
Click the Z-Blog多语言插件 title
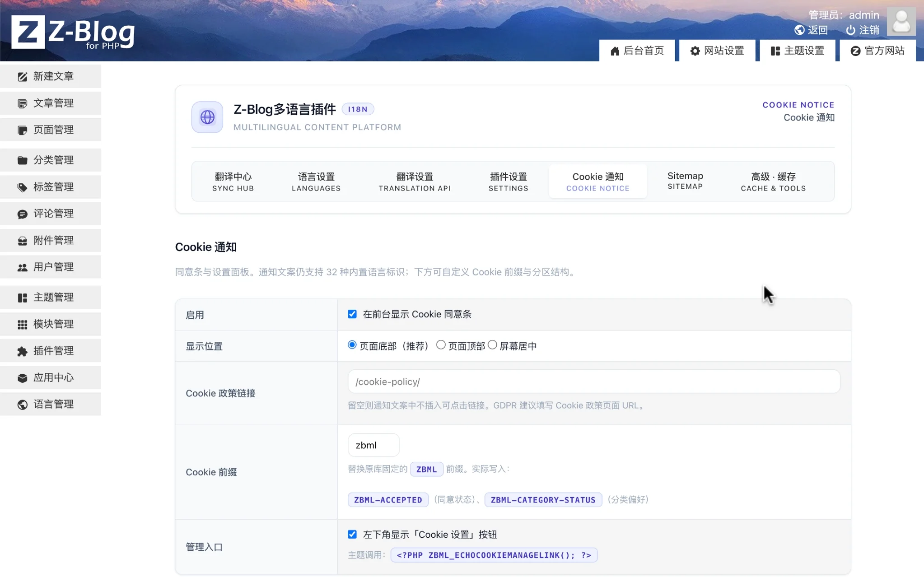(x=285, y=109)
